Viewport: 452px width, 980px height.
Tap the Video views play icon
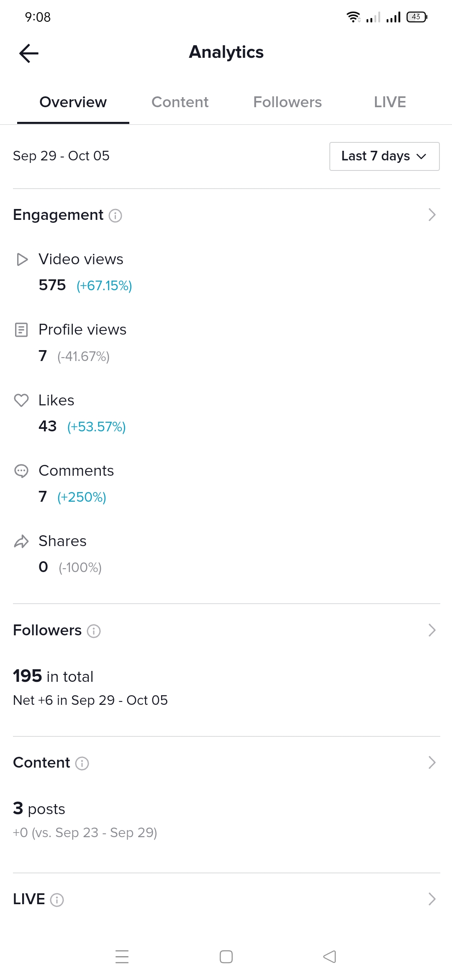click(22, 260)
